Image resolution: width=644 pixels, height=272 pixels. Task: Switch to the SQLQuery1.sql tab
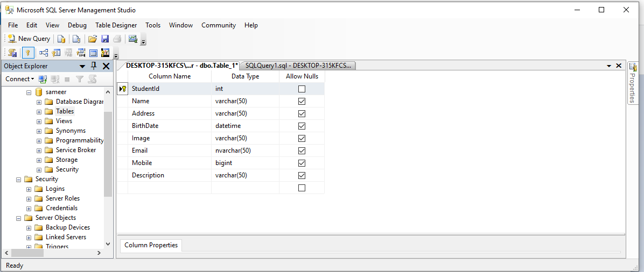click(x=298, y=66)
